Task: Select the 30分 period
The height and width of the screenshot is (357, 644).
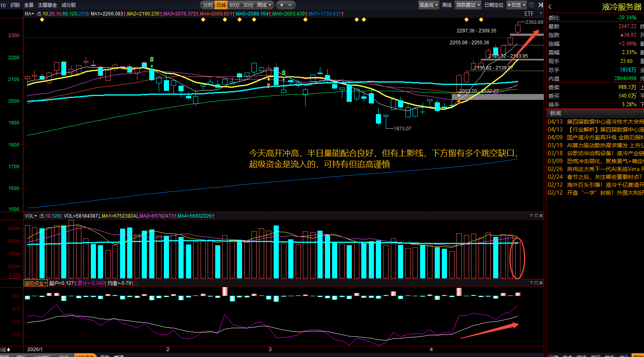Action: coord(248,5)
